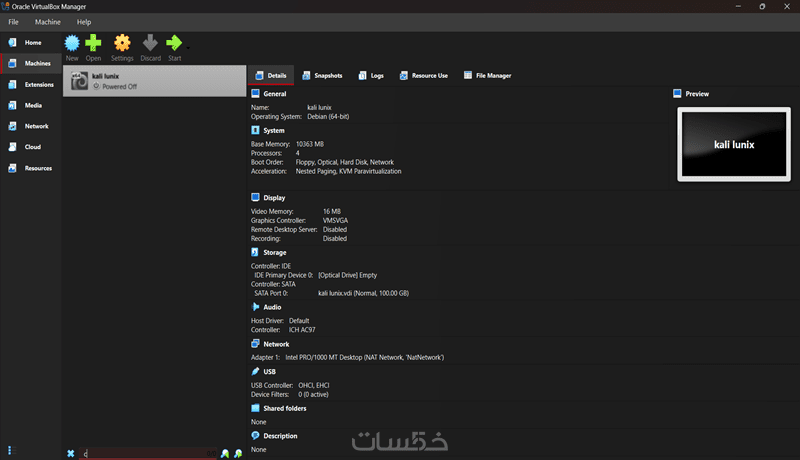Click the green plus Open icon
Screen dimensions: 800x460
click(93, 43)
